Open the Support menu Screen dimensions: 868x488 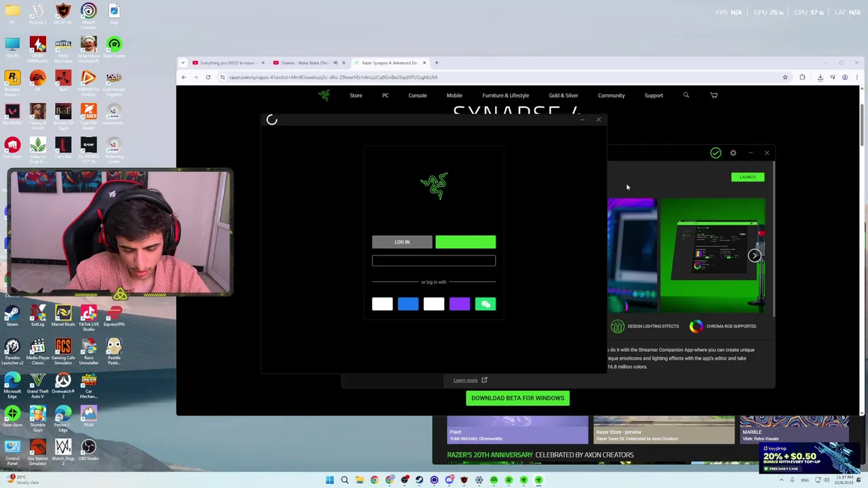[654, 96]
